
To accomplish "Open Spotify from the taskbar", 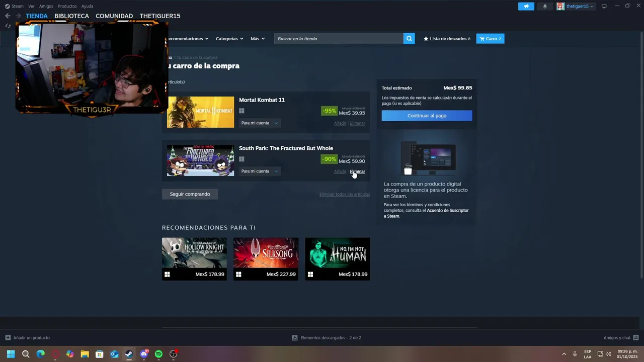I will pos(158,354).
